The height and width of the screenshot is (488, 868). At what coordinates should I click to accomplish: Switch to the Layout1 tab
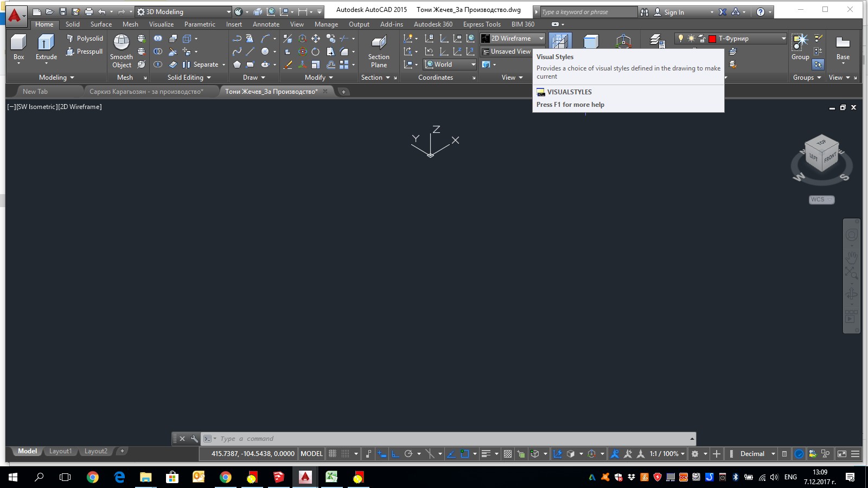[x=60, y=451]
